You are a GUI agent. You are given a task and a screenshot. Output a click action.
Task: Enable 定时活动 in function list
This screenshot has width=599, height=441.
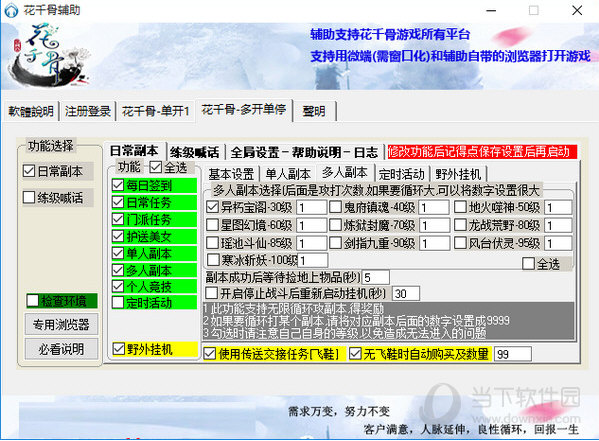coord(118,302)
